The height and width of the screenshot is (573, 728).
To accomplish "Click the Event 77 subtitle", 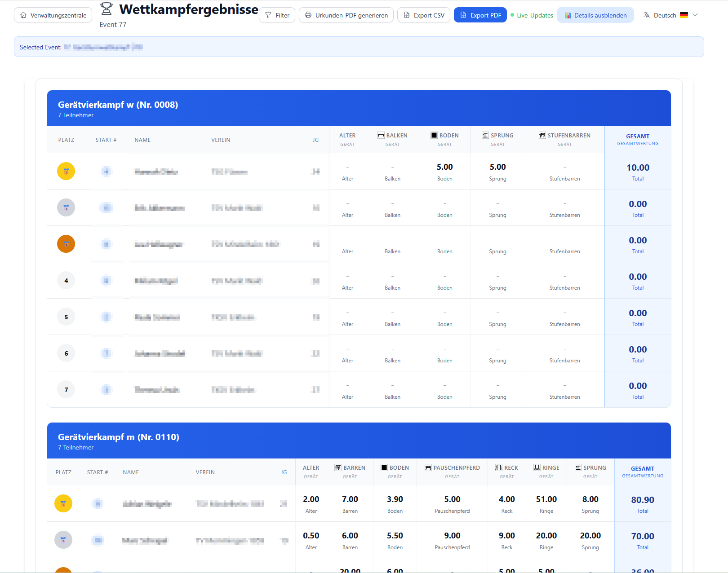I will click(x=113, y=25).
